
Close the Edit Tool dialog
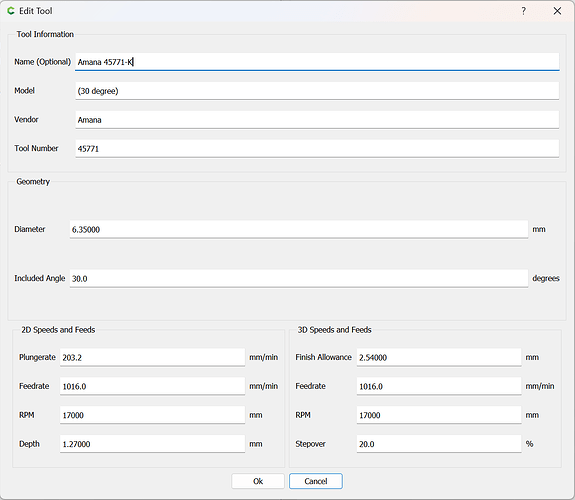[557, 11]
